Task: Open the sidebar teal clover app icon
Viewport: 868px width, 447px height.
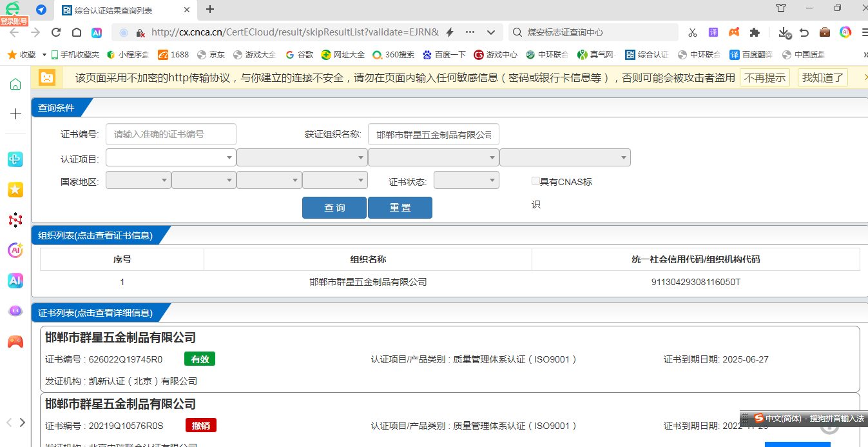Action: [x=15, y=159]
